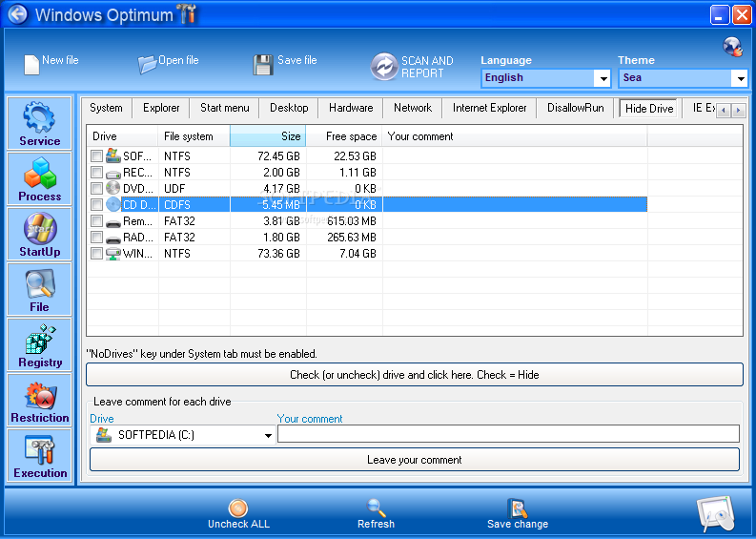The image size is (756, 539).
Task: Click the Uncheck ALL icon
Action: (x=238, y=508)
